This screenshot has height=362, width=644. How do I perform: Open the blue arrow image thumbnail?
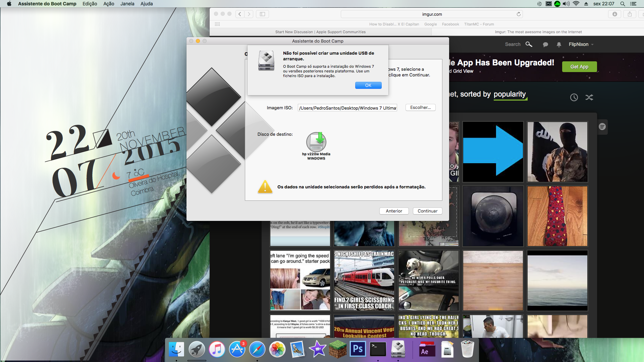(493, 152)
